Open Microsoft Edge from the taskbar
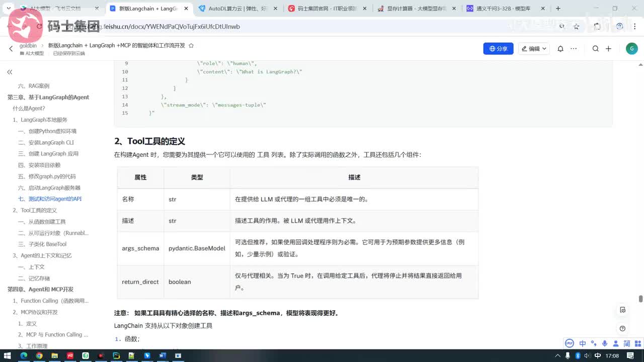Image resolution: width=644 pixels, height=362 pixels. 24,355
